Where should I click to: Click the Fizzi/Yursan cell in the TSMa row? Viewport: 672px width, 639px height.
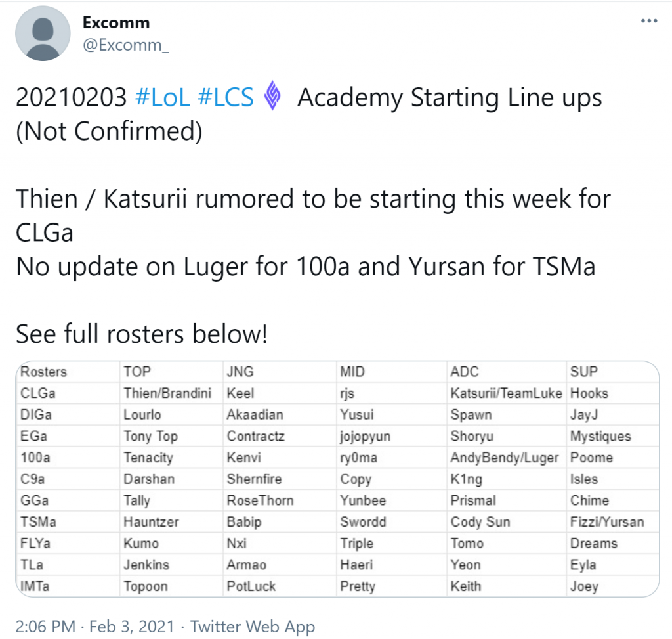coord(607,521)
